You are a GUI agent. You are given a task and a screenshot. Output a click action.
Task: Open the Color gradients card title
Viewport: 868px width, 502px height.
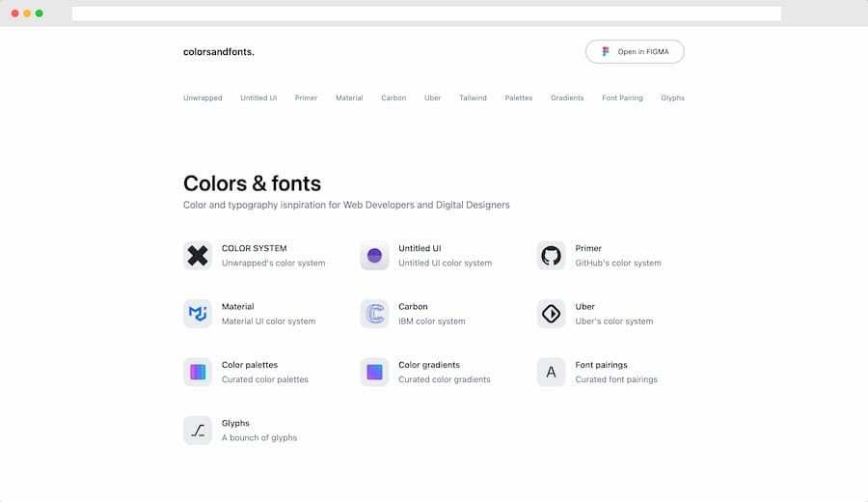[x=429, y=365]
